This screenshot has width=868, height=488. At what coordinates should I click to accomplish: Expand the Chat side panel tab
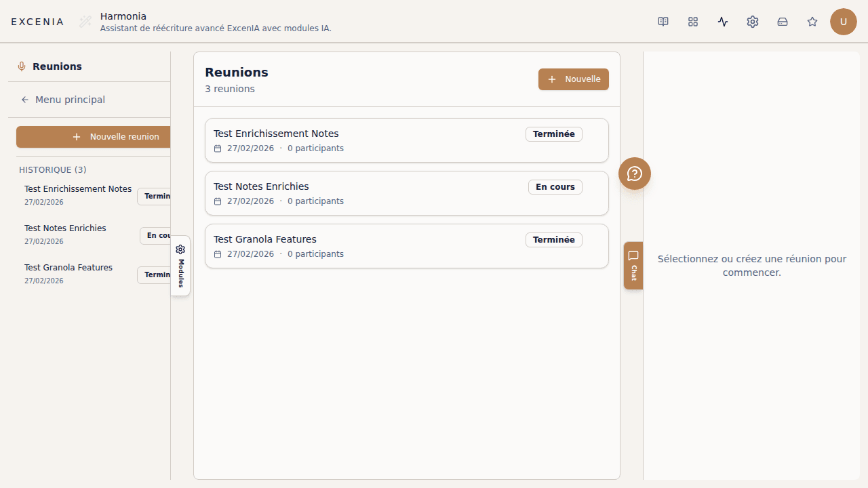(x=633, y=265)
